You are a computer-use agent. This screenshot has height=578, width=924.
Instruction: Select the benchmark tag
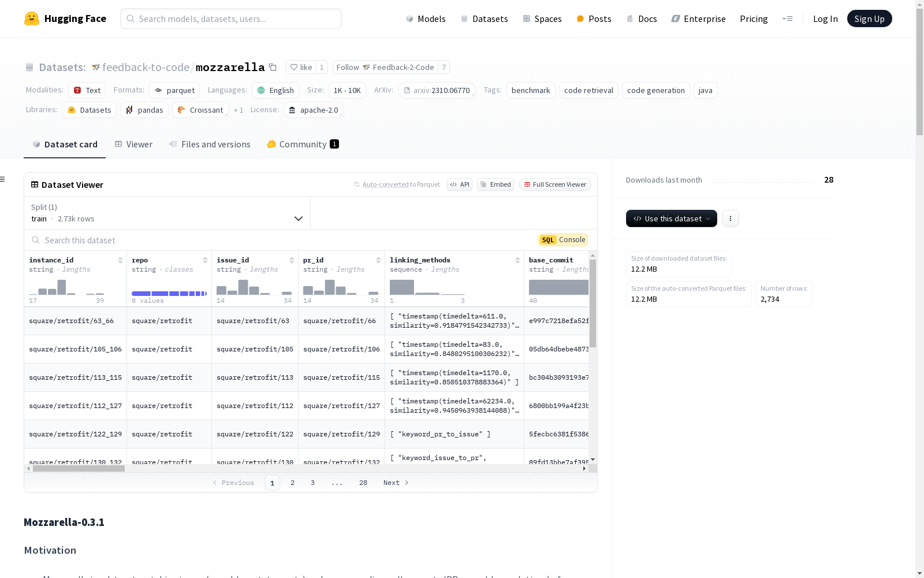[x=531, y=90]
